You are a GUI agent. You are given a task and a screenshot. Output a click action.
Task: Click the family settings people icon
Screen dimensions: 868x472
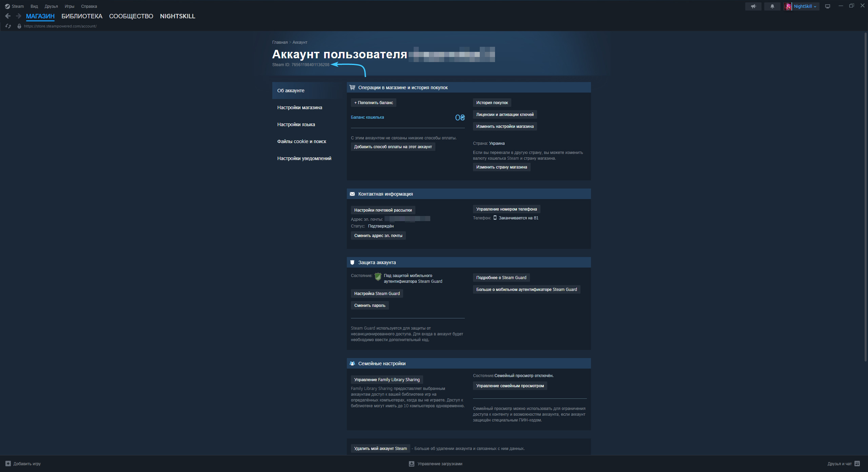[x=352, y=363]
